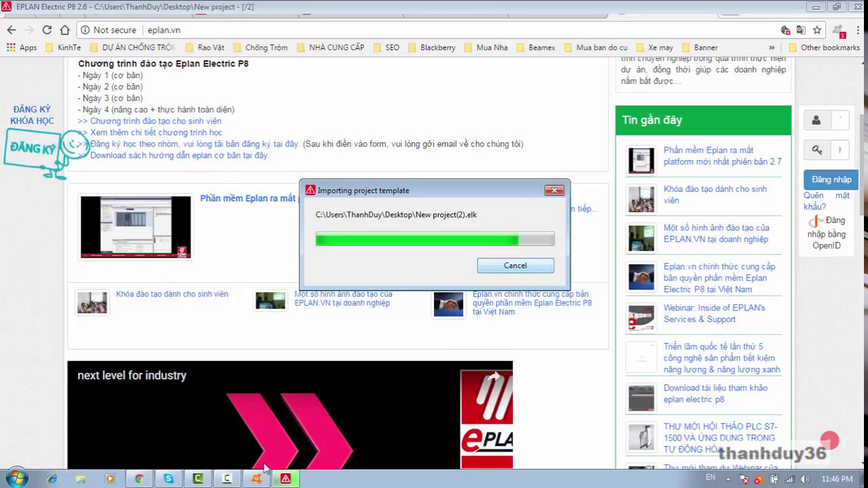
Task: Open 'Phần mềm Eplan ra mắt platform' sidebar link
Action: 722,156
